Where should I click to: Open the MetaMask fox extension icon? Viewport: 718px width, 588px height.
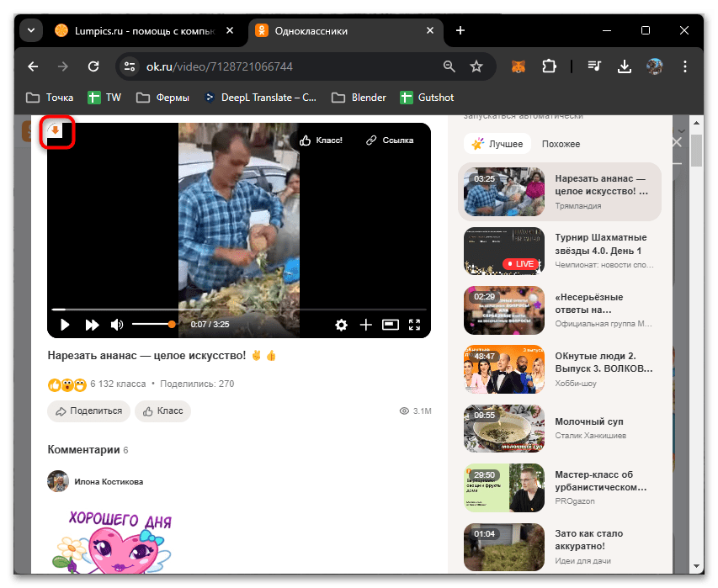pos(518,66)
